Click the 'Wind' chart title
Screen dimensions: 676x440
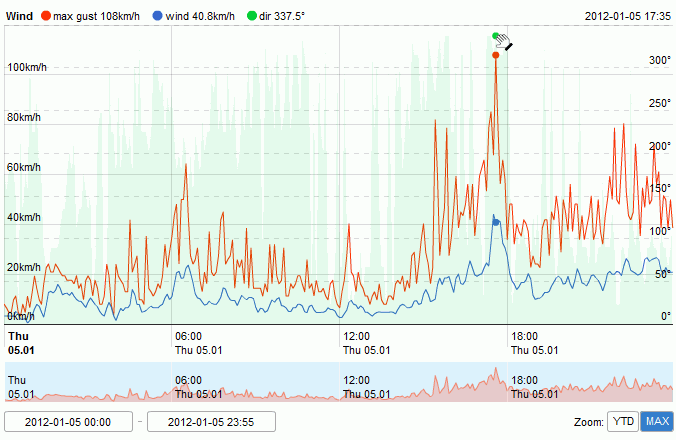point(19,16)
